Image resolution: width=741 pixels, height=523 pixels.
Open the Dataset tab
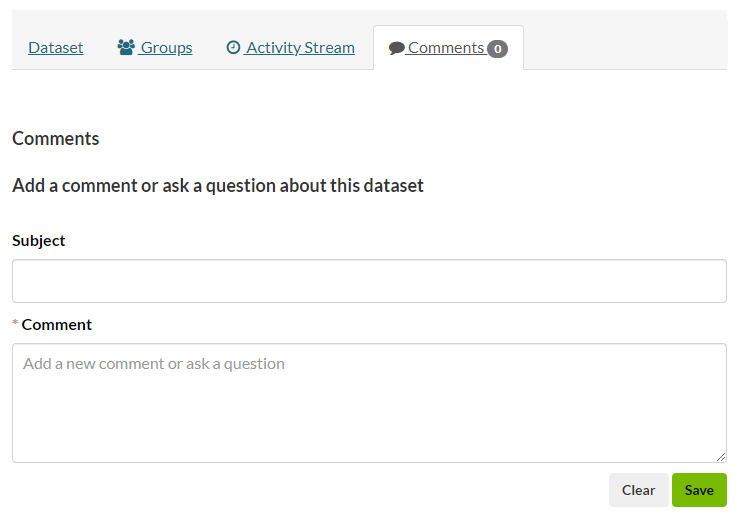[x=56, y=47]
